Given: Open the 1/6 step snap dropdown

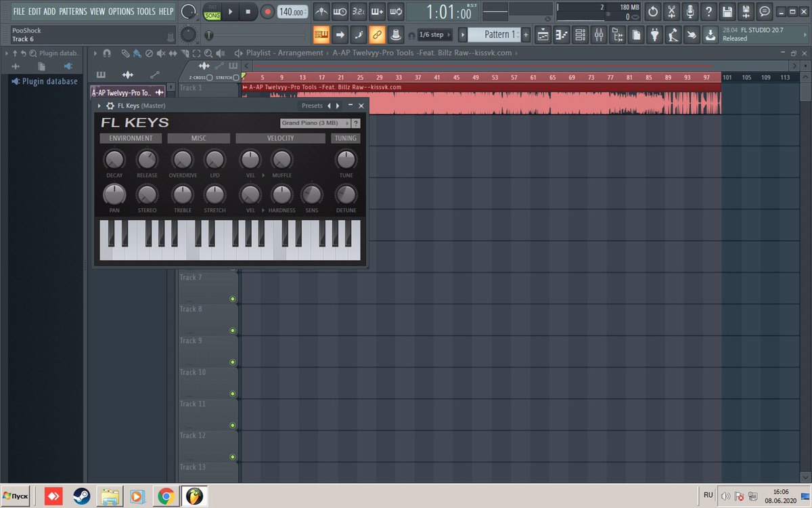Looking at the screenshot, I should [x=435, y=35].
